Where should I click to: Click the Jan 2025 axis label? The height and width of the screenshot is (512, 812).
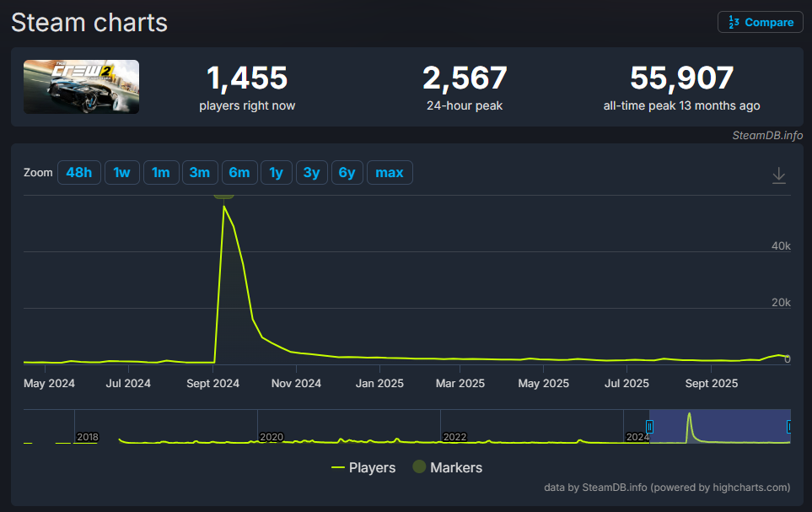(379, 384)
